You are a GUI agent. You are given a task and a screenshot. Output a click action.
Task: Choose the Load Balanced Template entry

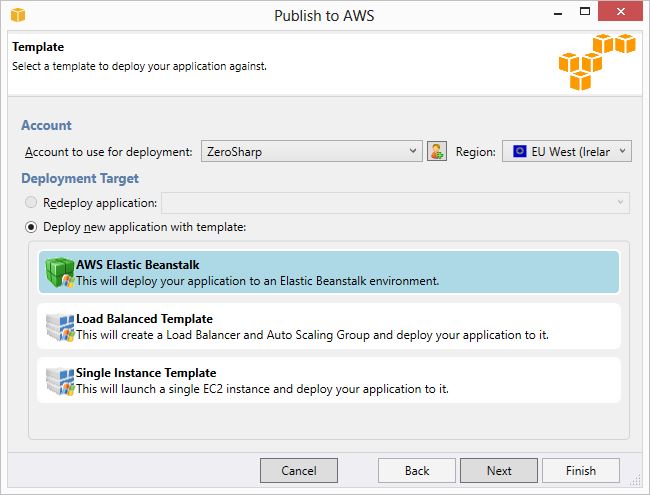[329, 326]
